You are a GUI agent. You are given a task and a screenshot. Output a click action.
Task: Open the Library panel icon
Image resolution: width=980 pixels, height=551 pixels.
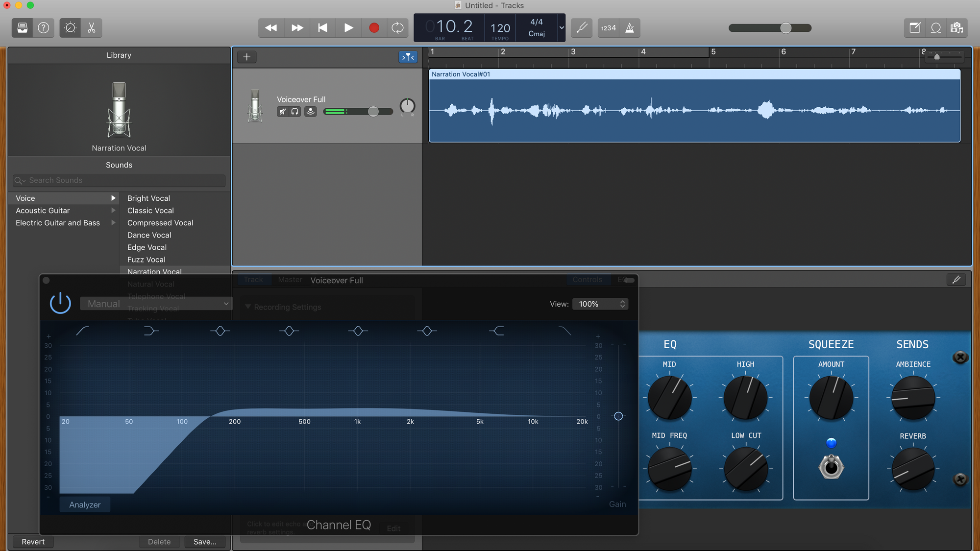click(23, 28)
